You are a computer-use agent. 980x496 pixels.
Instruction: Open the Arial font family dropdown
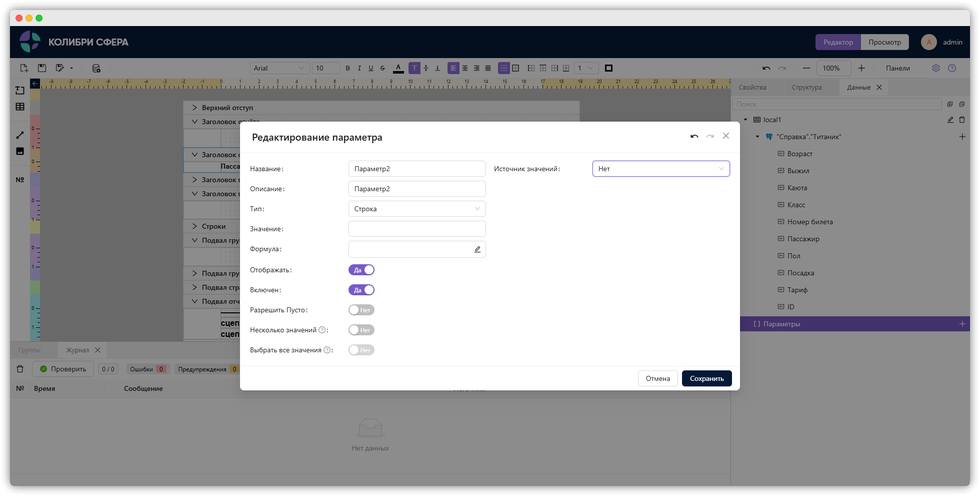(279, 68)
